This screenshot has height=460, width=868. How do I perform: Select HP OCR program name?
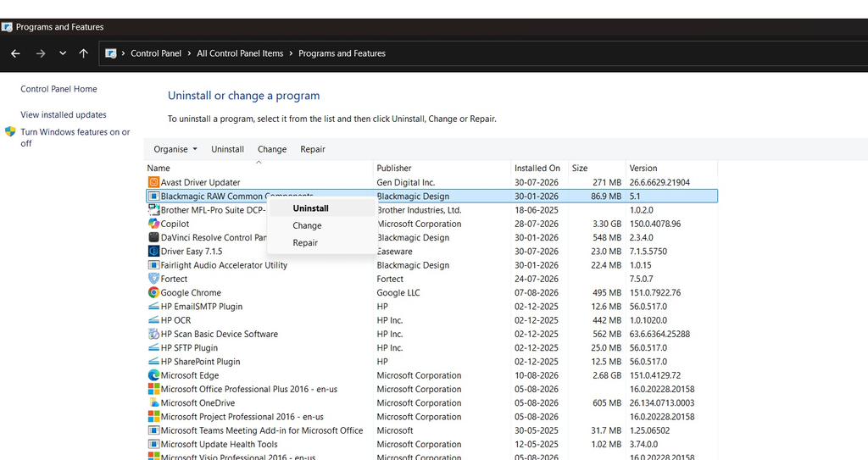point(176,320)
